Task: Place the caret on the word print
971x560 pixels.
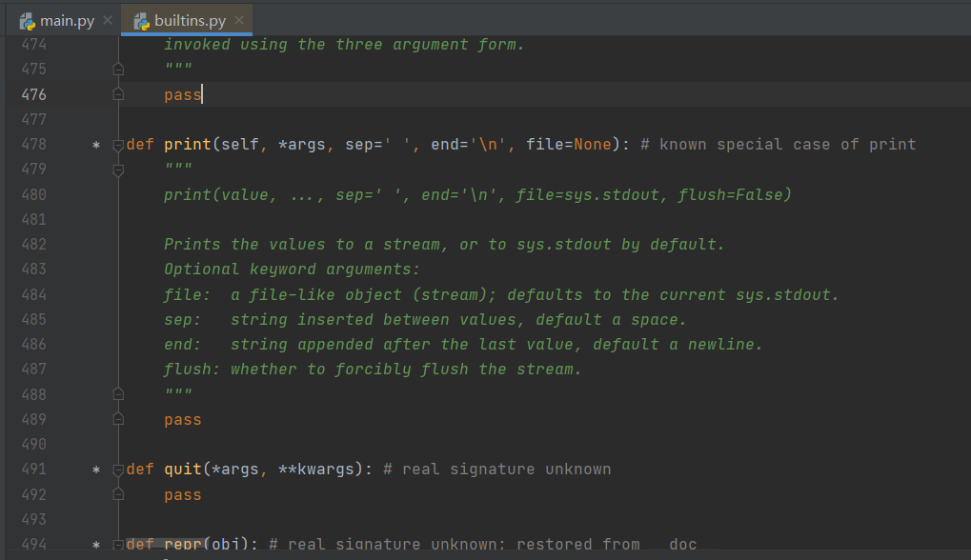Action: click(x=188, y=144)
